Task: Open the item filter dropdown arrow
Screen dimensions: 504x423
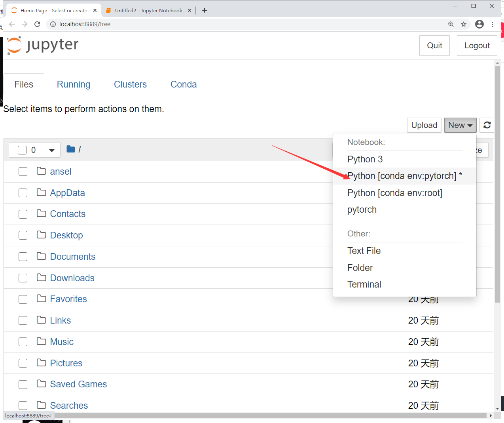Action: pyautogui.click(x=51, y=150)
